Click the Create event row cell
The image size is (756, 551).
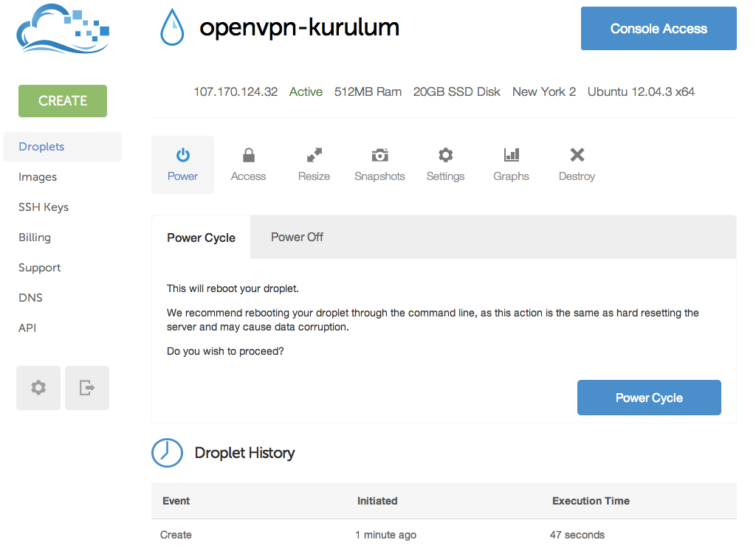click(x=176, y=535)
